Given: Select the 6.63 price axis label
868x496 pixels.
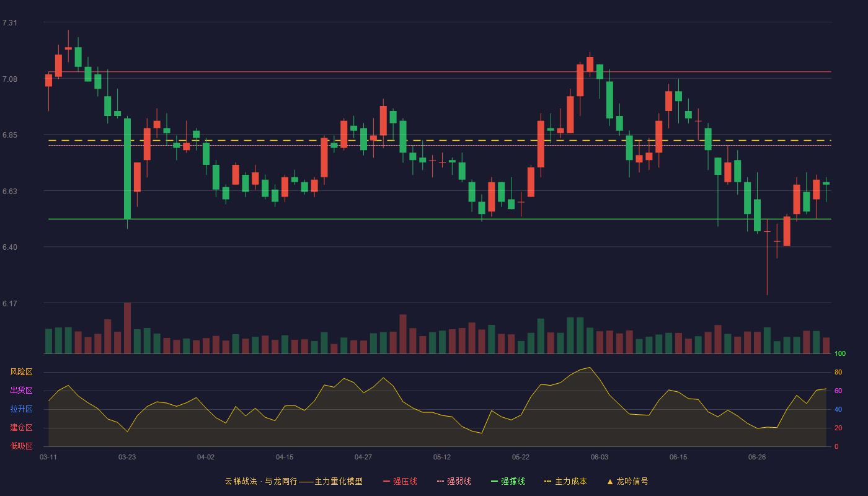Looking at the screenshot, I should 10,192.
